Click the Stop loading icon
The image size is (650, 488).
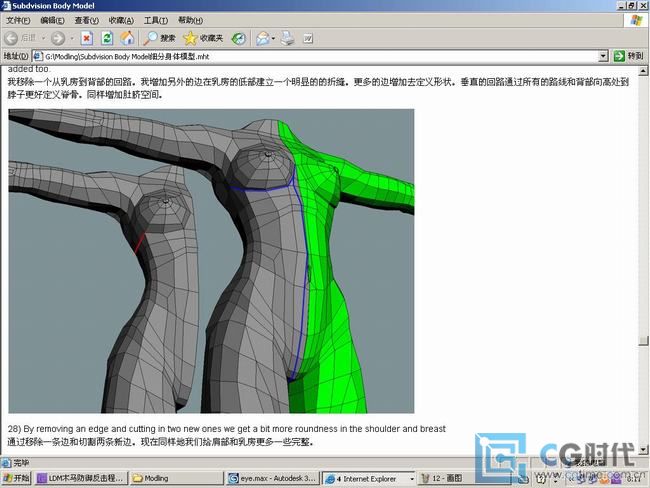click(87, 39)
